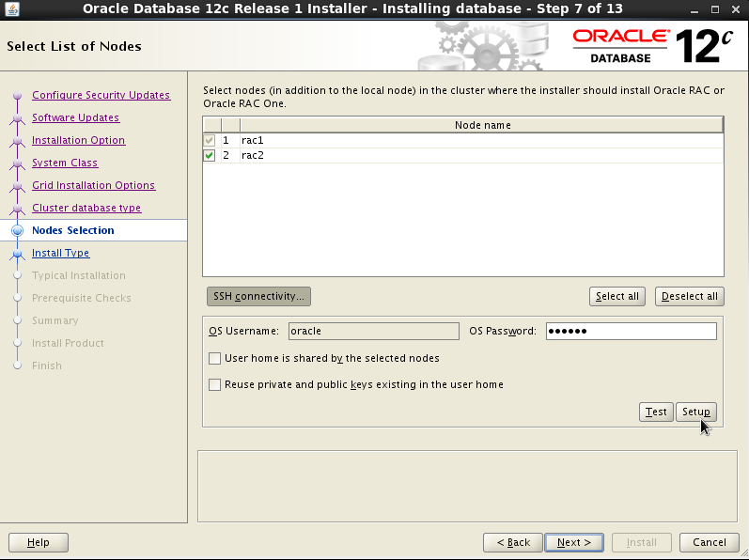Click Configure Security Updates step bullet icon
Screen dimensions: 749x560
pyautogui.click(x=17, y=95)
